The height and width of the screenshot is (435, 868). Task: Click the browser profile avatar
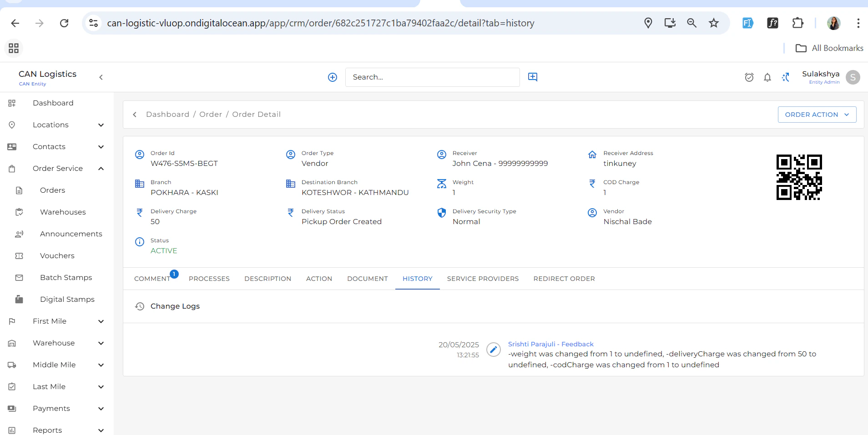(833, 23)
